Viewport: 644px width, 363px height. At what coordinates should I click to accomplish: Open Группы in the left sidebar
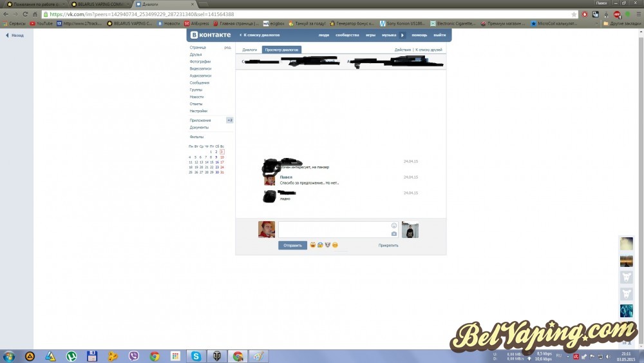coord(196,90)
